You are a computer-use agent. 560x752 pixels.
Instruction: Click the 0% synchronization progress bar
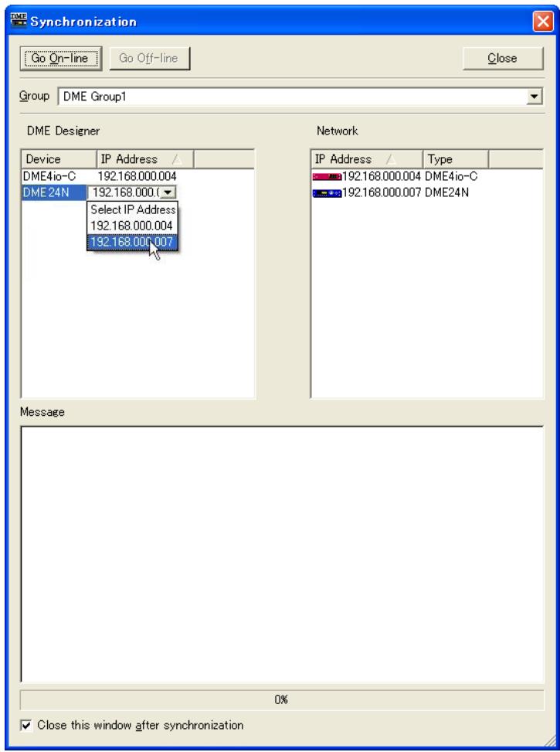coord(281,699)
